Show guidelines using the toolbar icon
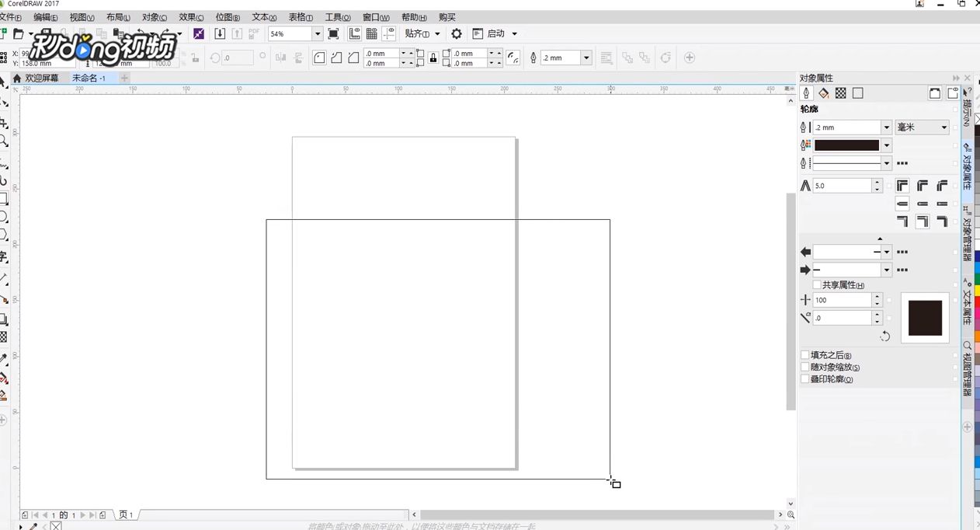 [388, 33]
